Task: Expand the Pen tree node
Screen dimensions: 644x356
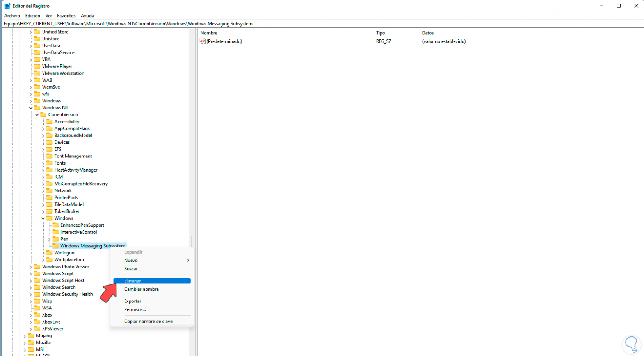Action: tap(50, 239)
